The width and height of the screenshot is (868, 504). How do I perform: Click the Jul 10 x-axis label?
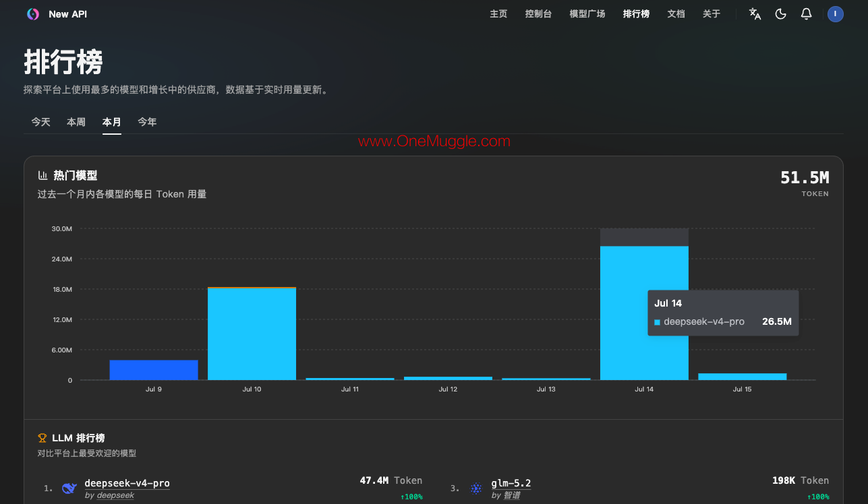[x=252, y=389]
